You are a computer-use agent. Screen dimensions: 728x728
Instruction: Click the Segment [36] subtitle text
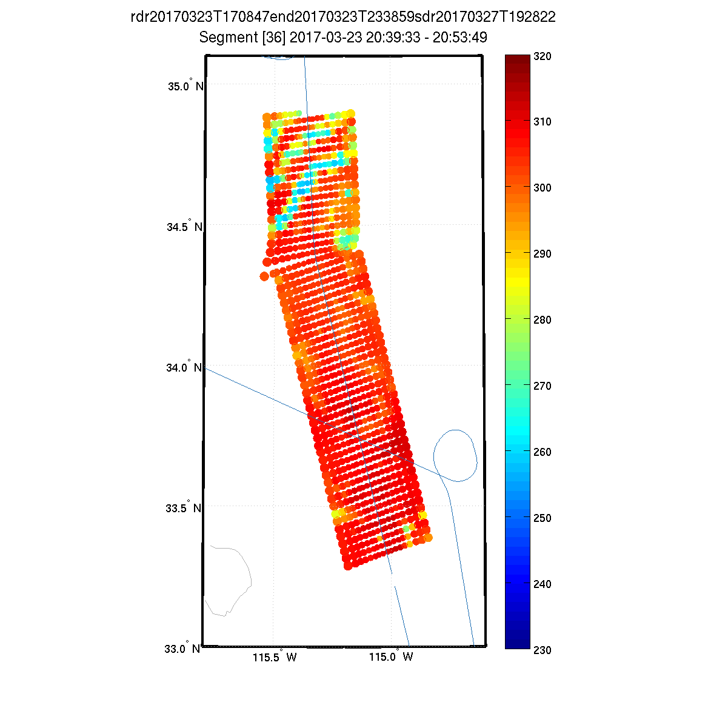click(343, 38)
